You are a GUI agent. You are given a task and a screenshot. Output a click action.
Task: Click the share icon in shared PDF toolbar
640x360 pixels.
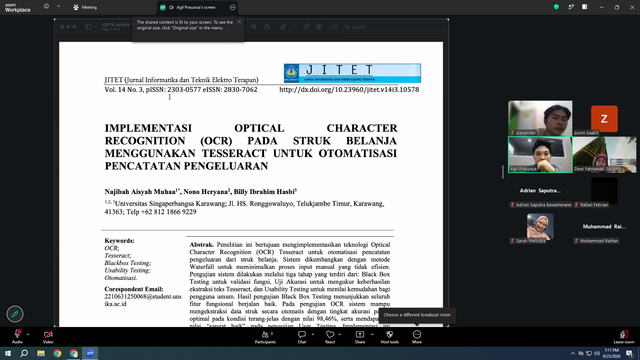point(267,27)
